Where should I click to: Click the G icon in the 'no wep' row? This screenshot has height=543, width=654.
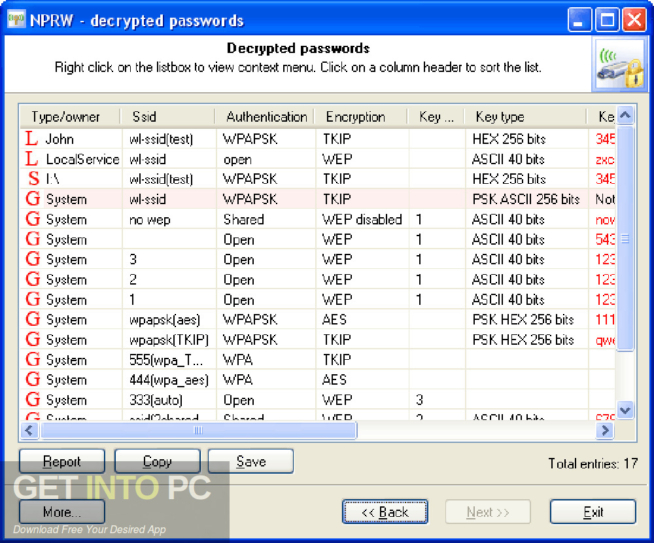click(33, 219)
